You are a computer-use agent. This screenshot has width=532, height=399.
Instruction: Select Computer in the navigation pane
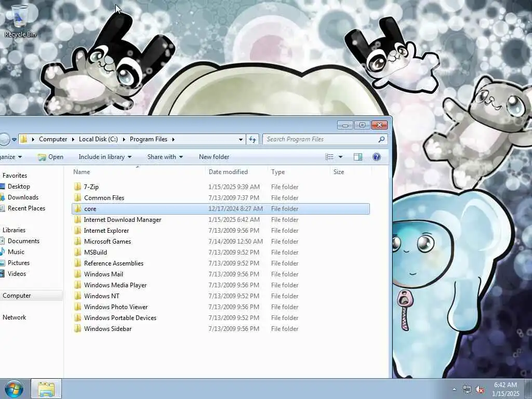[x=17, y=296]
